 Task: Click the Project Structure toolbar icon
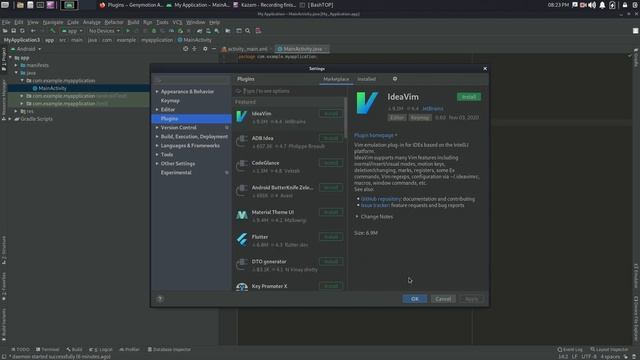pos(228,31)
